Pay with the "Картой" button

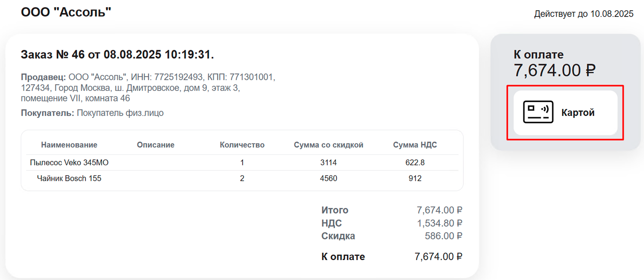(565, 113)
